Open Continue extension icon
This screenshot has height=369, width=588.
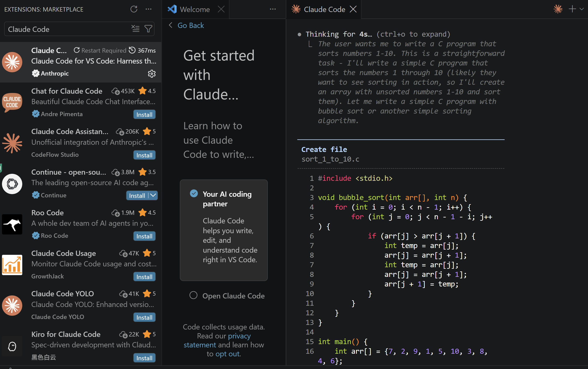(x=12, y=184)
